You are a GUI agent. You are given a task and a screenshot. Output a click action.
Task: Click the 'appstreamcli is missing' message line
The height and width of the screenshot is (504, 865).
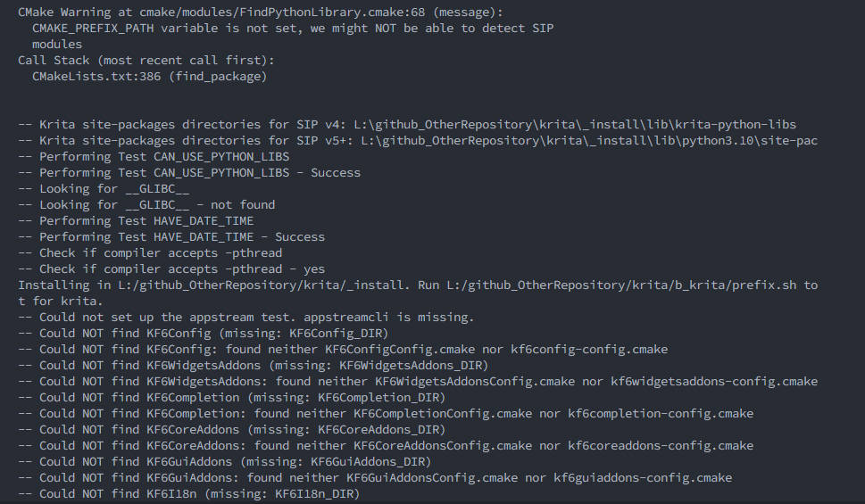click(x=245, y=318)
